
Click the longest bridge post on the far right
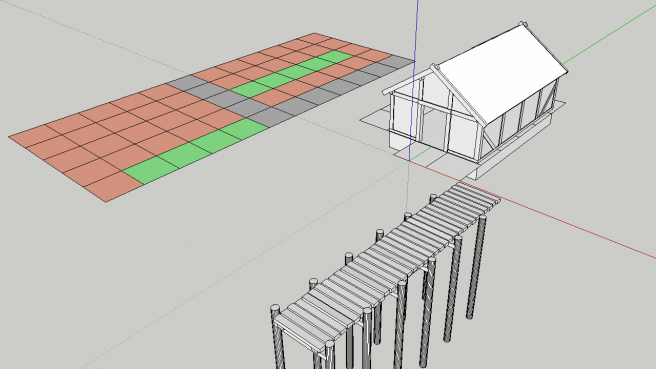pos(476,268)
